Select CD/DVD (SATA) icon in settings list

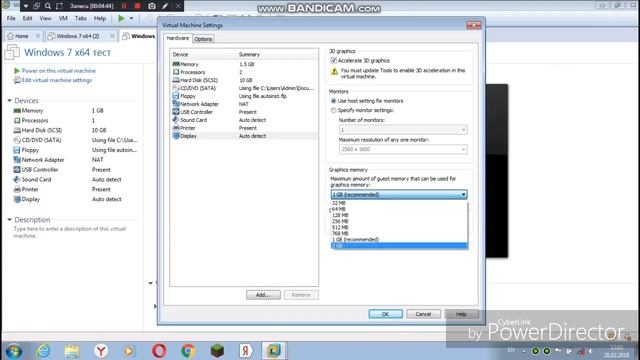click(x=176, y=88)
